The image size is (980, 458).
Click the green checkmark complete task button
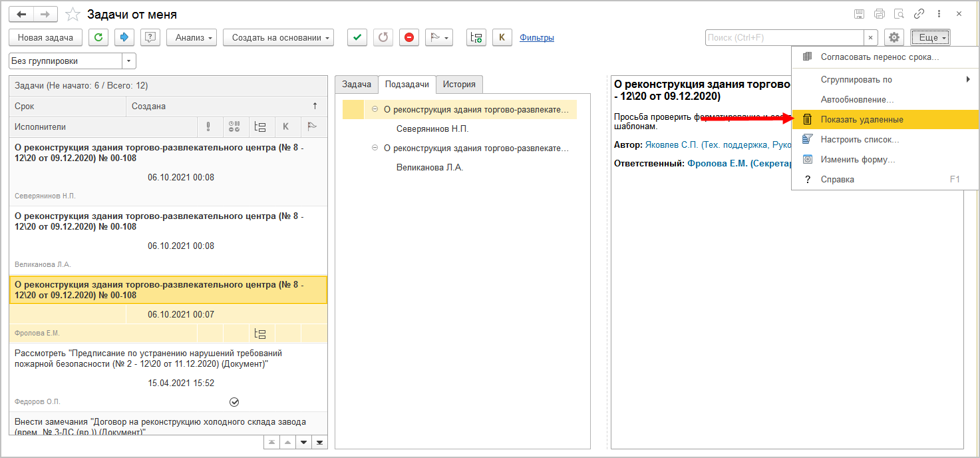pos(357,38)
